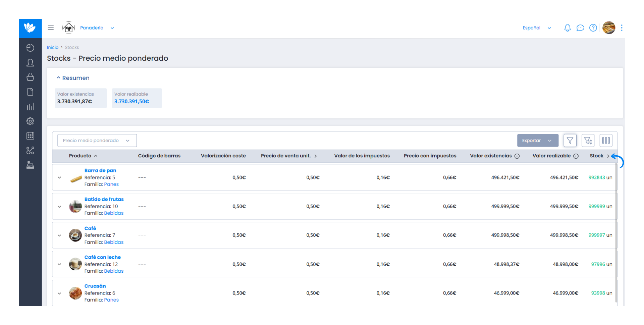Viewport: 644px width, 325px height.
Task: Click the filter funnel button
Action: pos(570,141)
